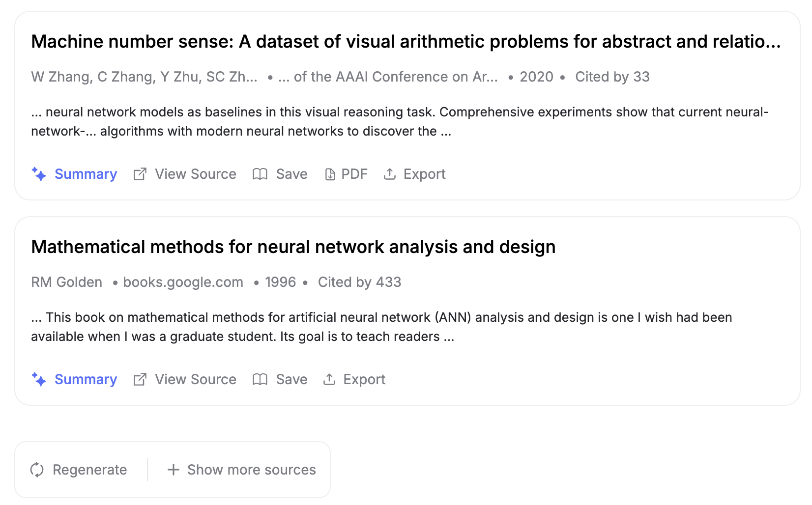Click the Cited by 33 link
812x505 pixels.
coord(612,77)
